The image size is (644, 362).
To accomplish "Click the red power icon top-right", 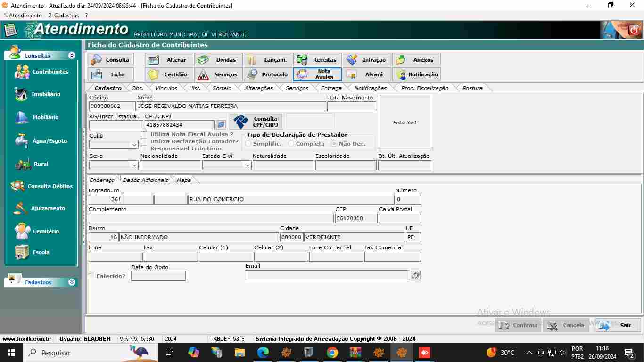I will (x=634, y=30).
